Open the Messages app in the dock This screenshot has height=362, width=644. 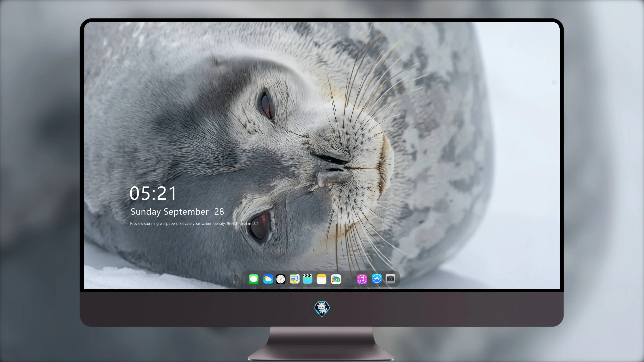pyautogui.click(x=254, y=279)
